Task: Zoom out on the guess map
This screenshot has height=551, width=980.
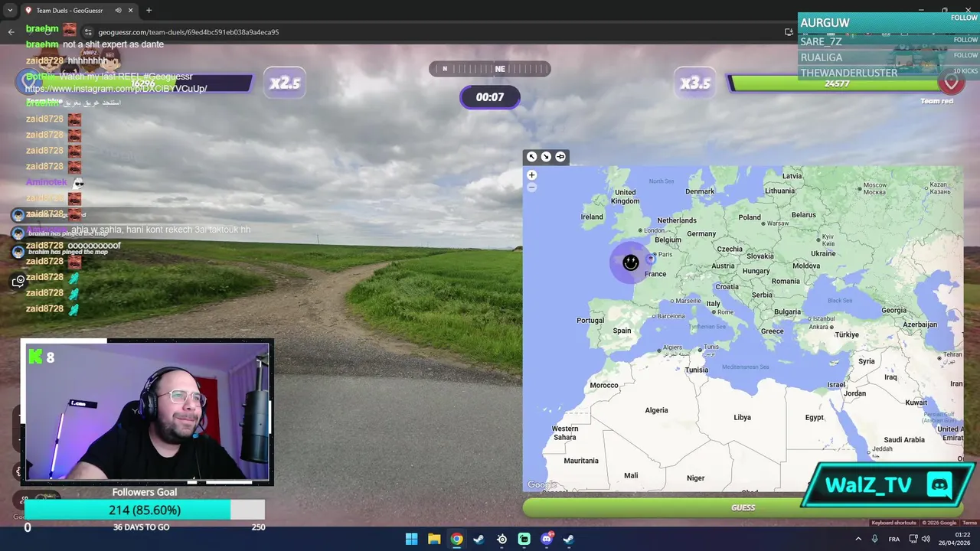Action: pos(531,187)
